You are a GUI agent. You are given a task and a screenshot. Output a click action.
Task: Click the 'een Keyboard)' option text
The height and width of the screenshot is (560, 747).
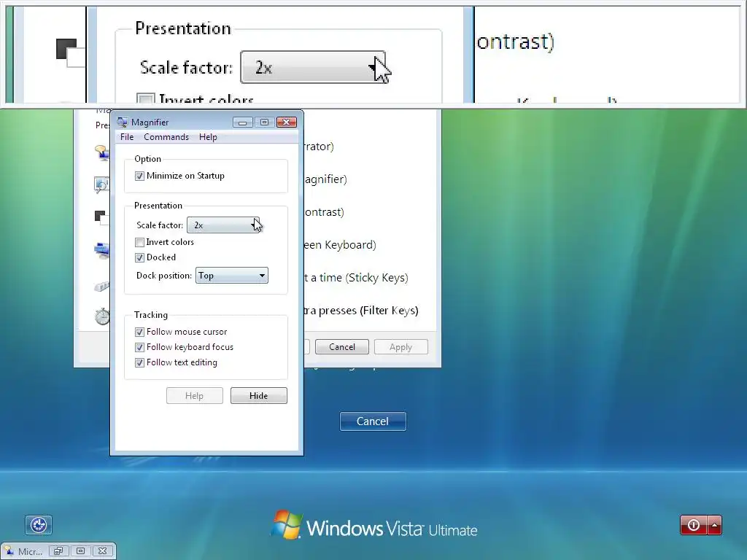coord(340,245)
